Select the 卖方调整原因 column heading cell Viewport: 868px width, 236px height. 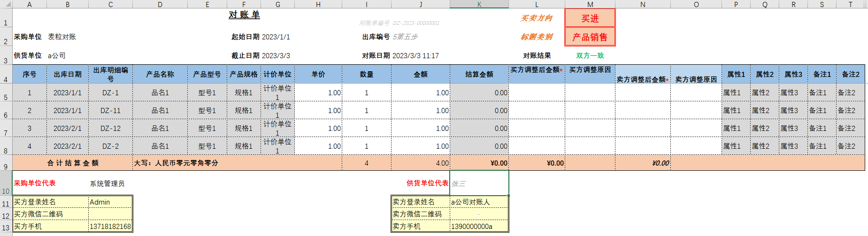click(x=696, y=80)
